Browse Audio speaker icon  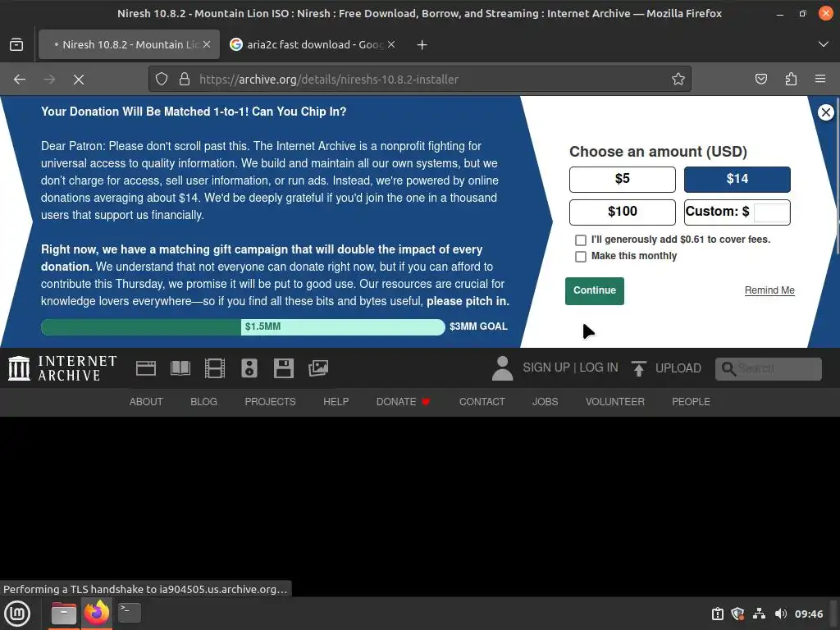(x=249, y=368)
